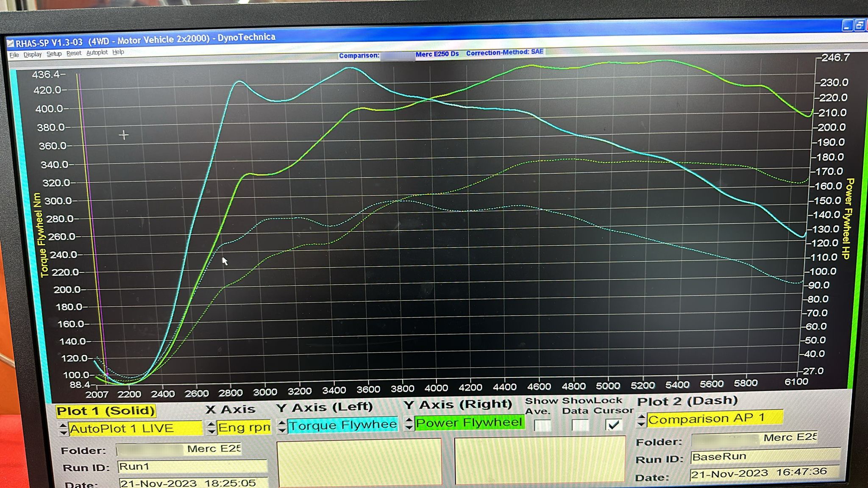Image resolution: width=868 pixels, height=488 pixels.
Task: Click the Plot 2 Folder field
Action: tap(754, 438)
